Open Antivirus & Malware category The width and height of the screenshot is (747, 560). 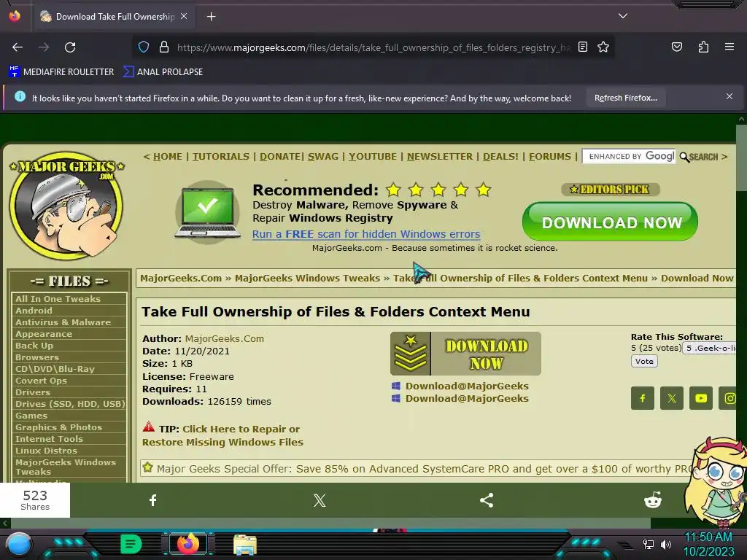63,322
